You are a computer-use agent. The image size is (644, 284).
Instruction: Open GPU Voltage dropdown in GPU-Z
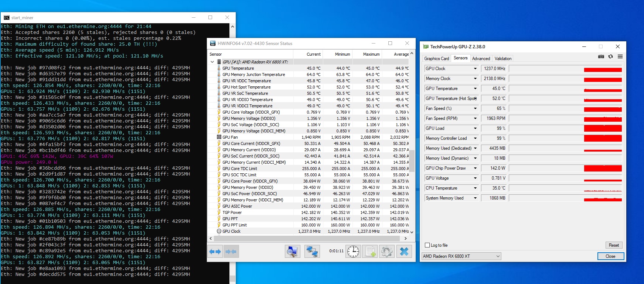(475, 178)
